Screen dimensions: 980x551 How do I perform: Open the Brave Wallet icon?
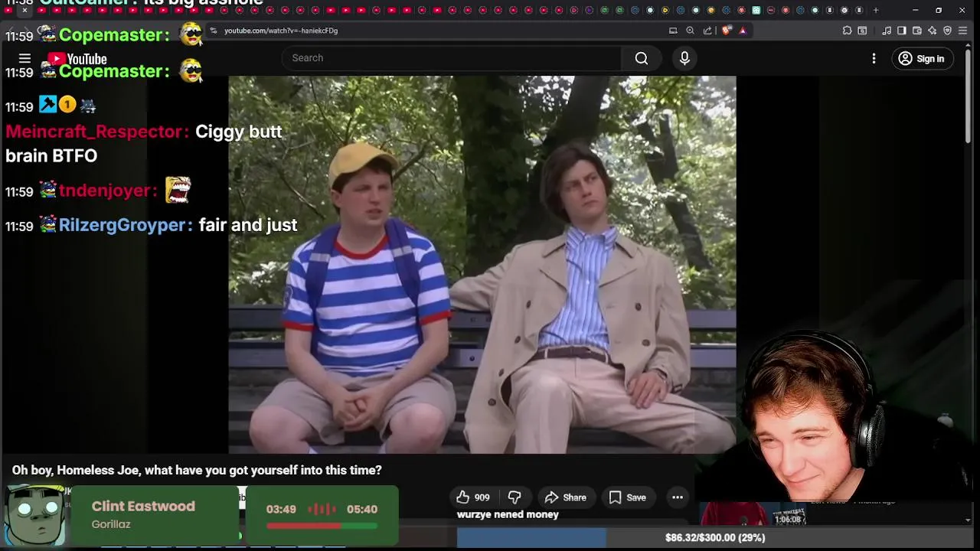(x=917, y=31)
